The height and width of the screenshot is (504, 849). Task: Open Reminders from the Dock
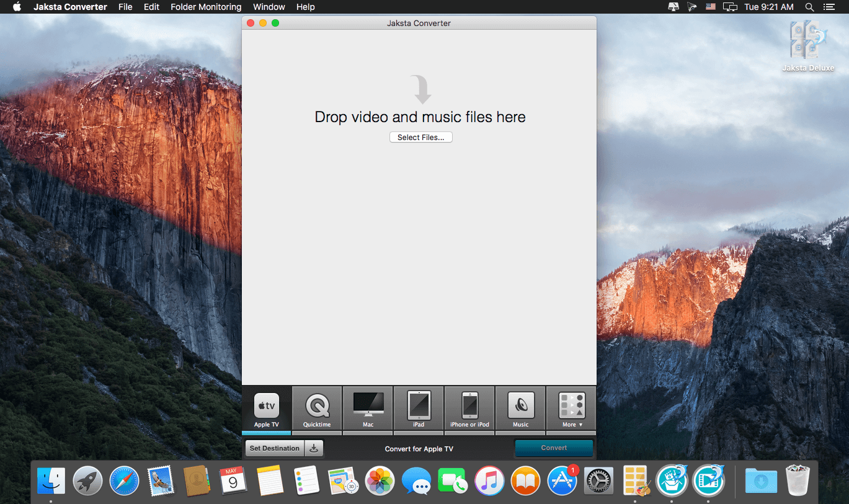[x=306, y=481]
